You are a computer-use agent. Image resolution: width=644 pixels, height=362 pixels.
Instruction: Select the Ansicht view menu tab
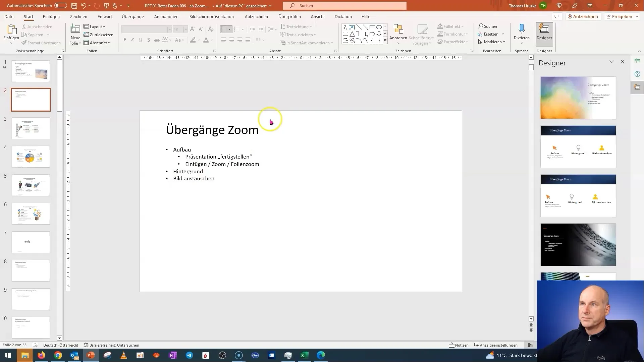pos(318,16)
